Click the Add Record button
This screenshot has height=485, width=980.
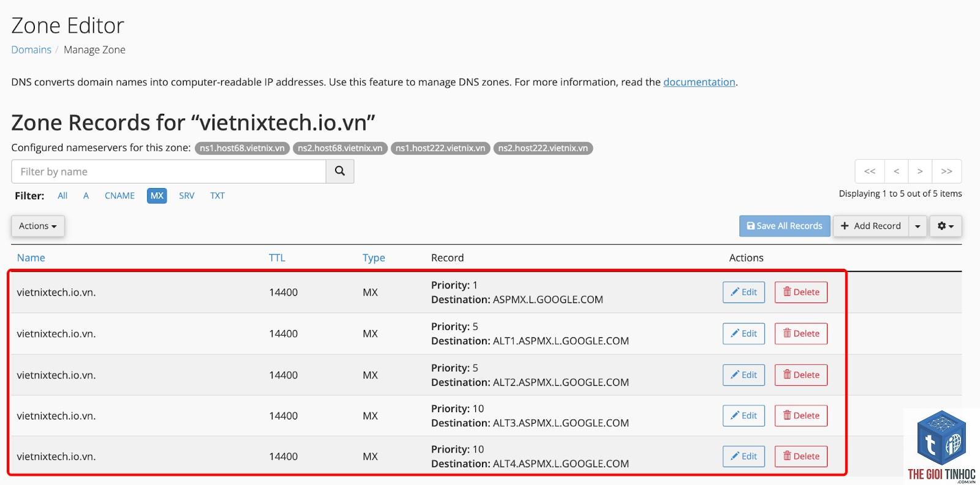871,226
